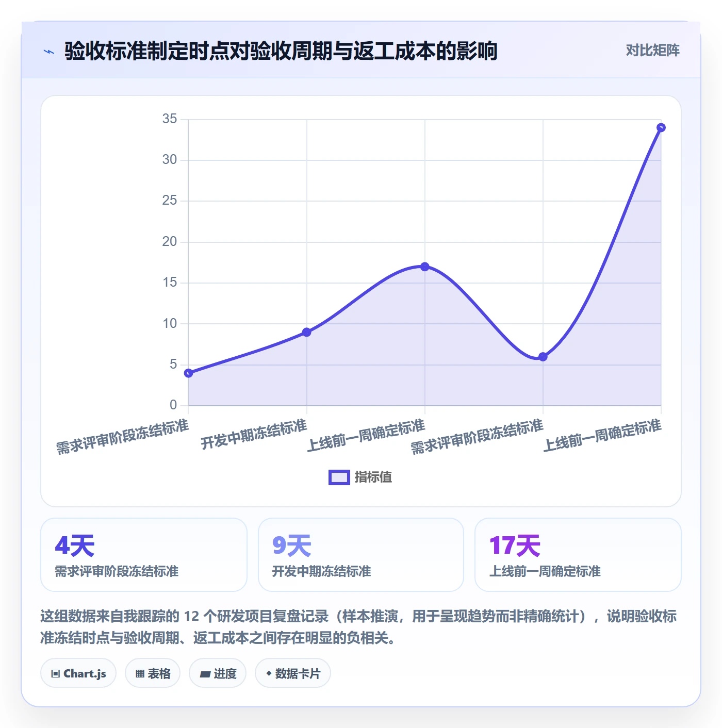The image size is (722, 728).
Task: Click the y-axis tick label 0
Action: pyautogui.click(x=173, y=405)
